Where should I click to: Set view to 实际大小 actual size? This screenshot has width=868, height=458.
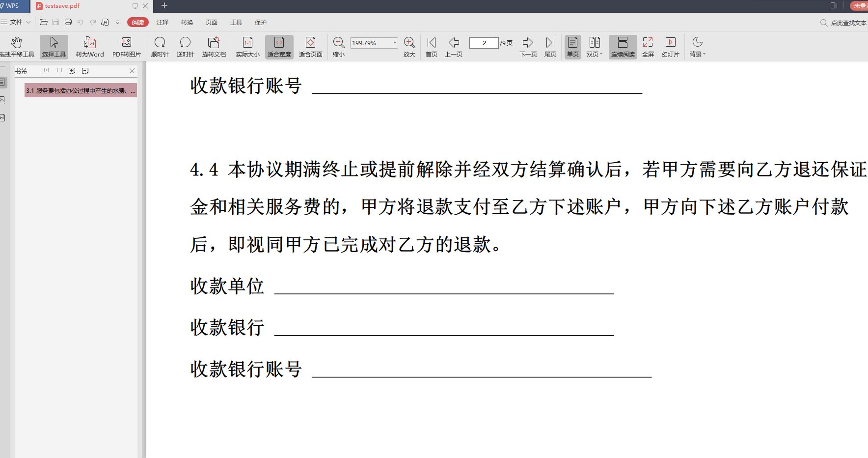pyautogui.click(x=248, y=47)
